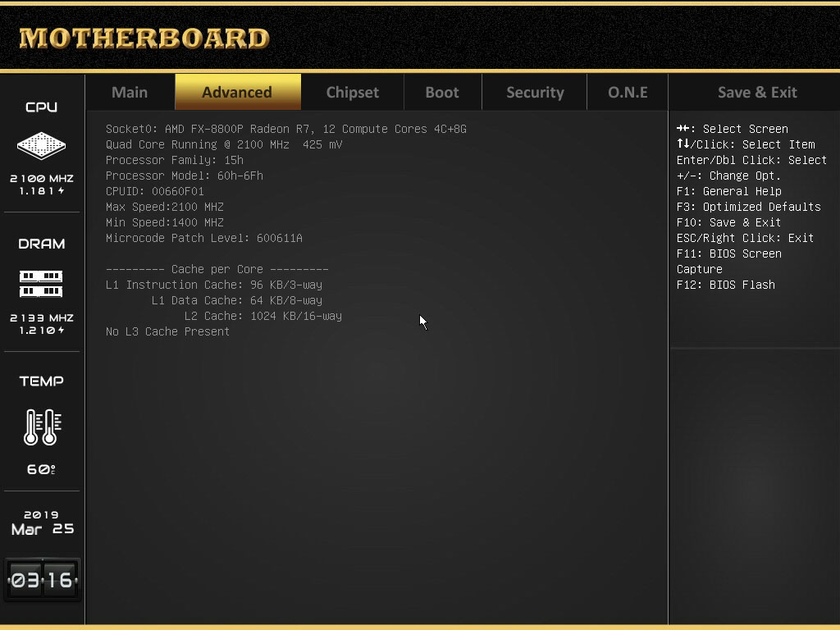The width and height of the screenshot is (840, 630).
Task: Click the 2100 MHZ CPU speed readout
Action: click(42, 178)
